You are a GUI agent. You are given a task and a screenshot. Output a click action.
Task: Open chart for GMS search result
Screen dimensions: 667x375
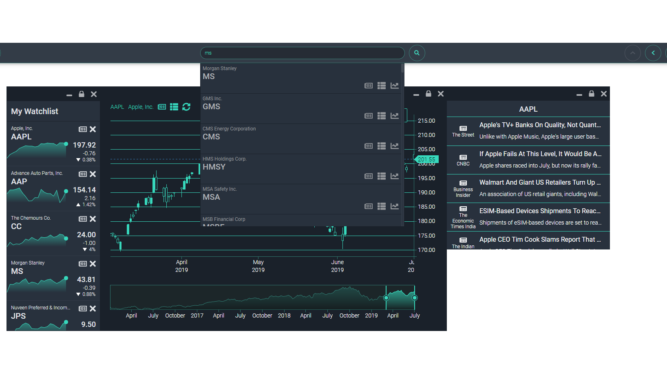point(394,116)
